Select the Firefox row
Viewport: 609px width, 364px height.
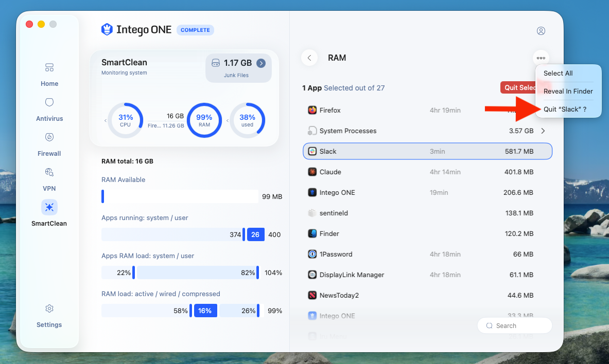pos(427,110)
